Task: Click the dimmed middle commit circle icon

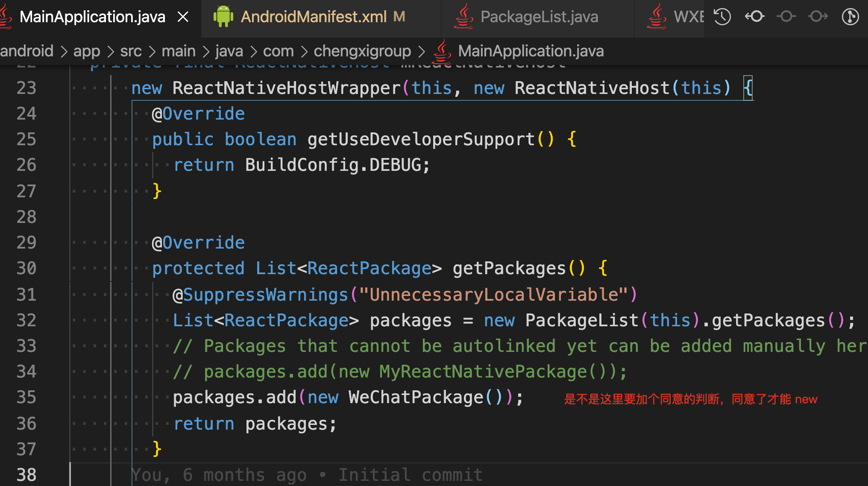Action: 786,17
